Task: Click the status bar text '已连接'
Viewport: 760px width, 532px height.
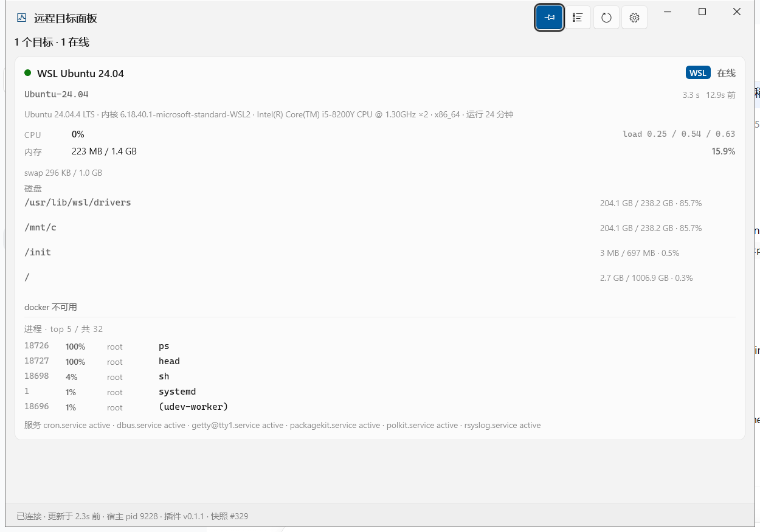Action: (x=29, y=516)
